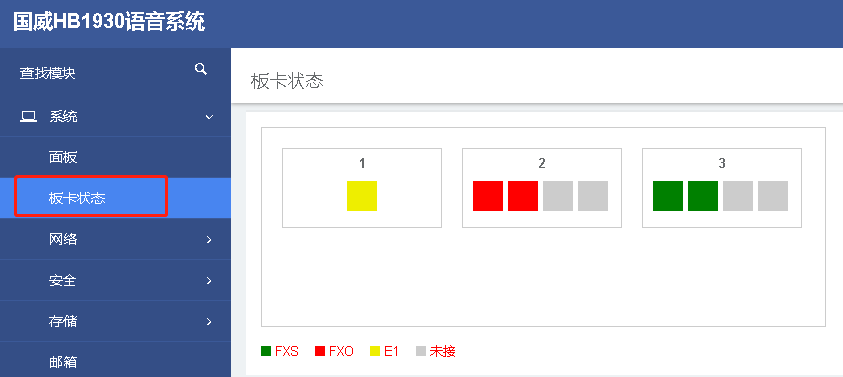The width and height of the screenshot is (843, 377).
Task: Click the yellow E1 legend swatch
Action: [375, 351]
